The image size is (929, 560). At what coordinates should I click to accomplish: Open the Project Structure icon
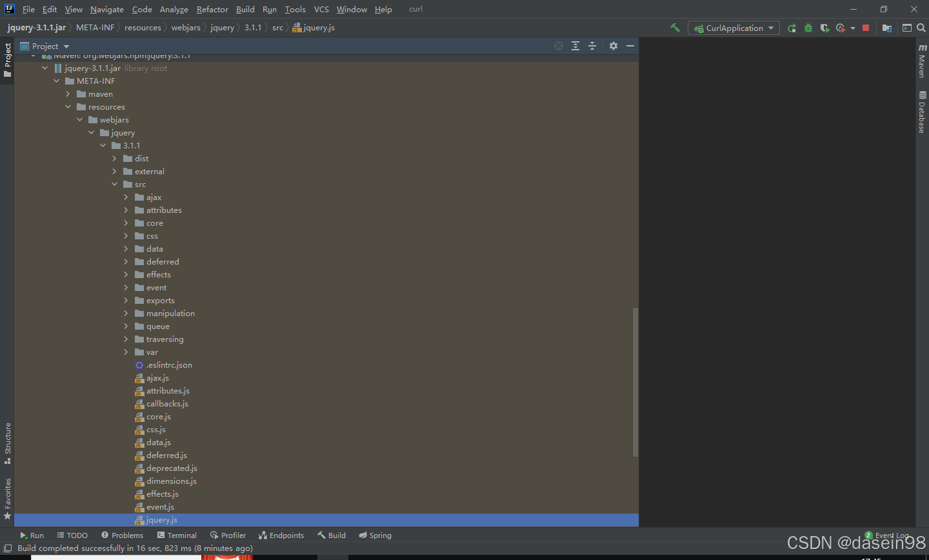point(887,28)
